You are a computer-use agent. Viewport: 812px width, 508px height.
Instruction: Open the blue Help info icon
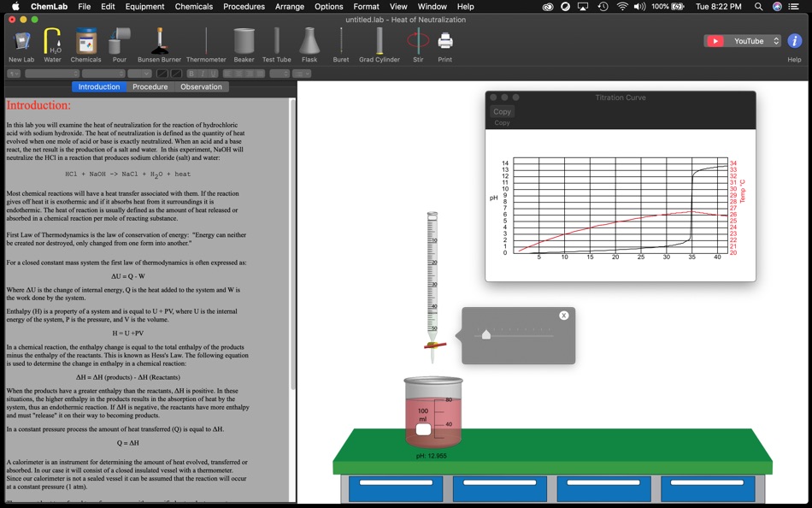(x=794, y=41)
